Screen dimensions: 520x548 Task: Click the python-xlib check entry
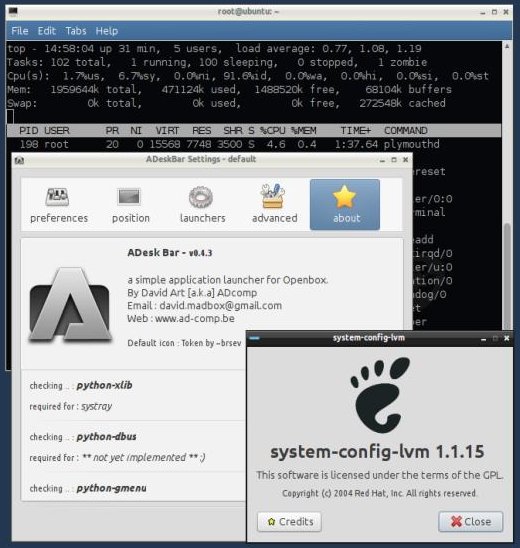(81, 385)
